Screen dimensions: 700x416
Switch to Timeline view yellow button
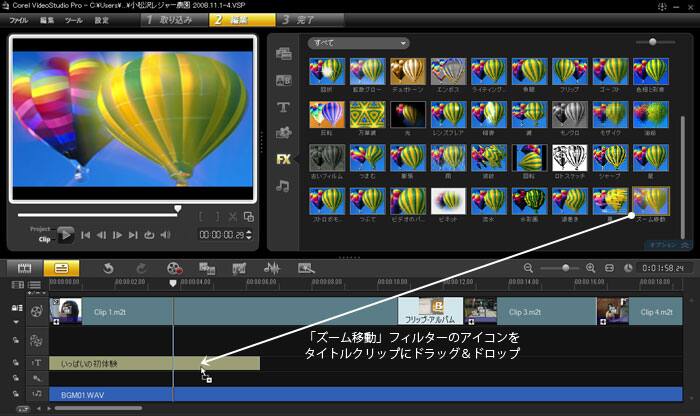[61, 268]
